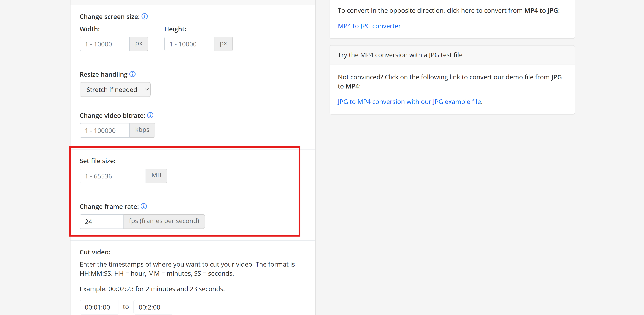Click the Resize handling info icon
The width and height of the screenshot is (644, 315).
point(132,74)
